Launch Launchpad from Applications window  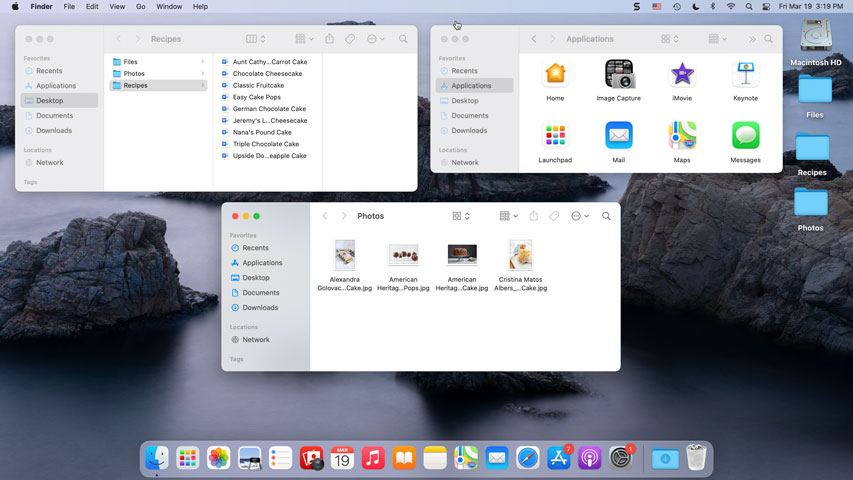[x=555, y=136]
